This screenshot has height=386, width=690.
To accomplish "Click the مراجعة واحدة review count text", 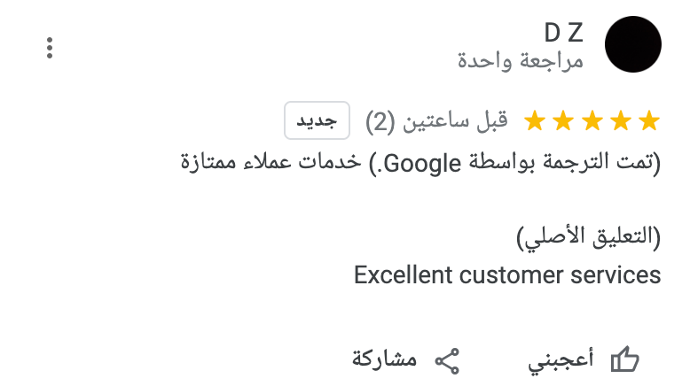I will [x=521, y=60].
